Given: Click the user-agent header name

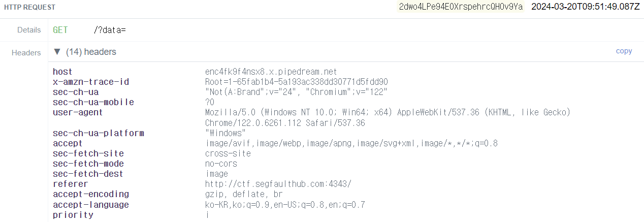Looking at the screenshot, I should click(x=78, y=113).
